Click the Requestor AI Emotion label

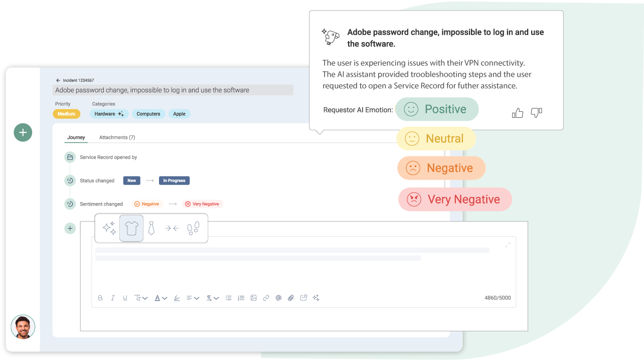[358, 110]
